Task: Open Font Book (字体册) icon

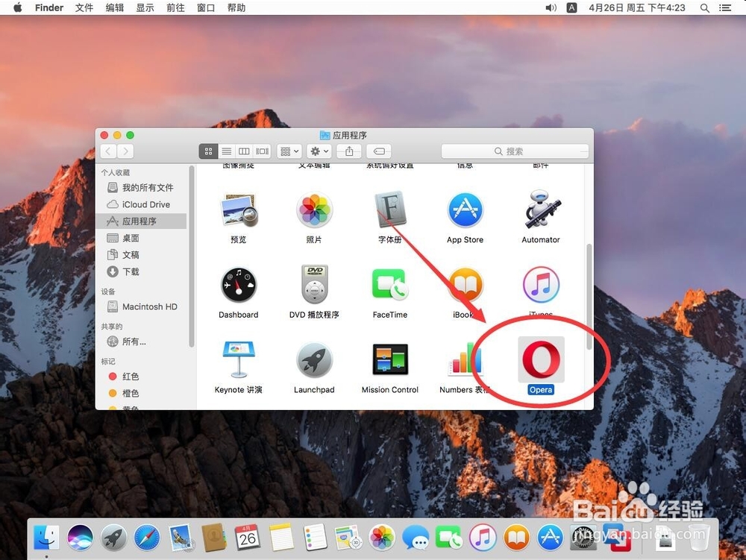Action: coord(390,210)
